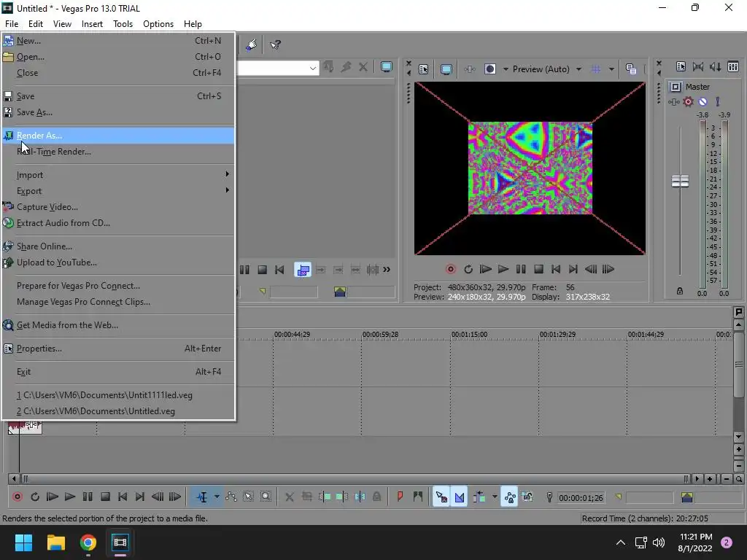The image size is (747, 560).
Task: Open the Tools menu
Action: tap(123, 24)
